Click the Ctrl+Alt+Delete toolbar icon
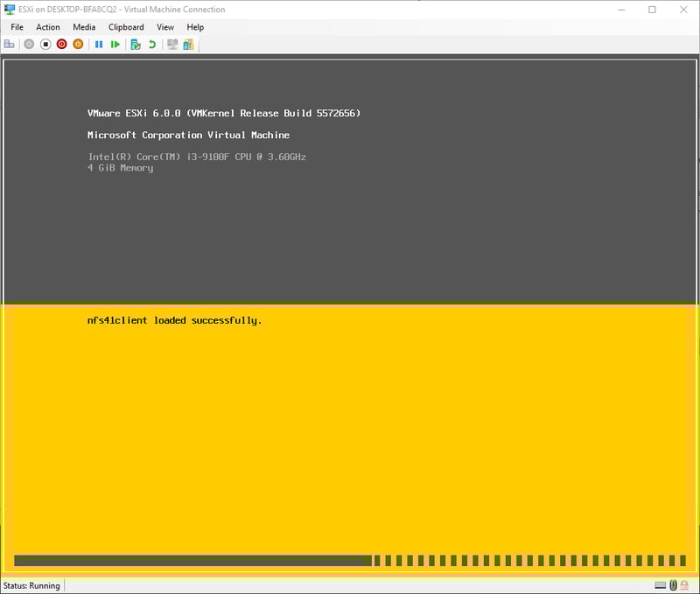 10,44
